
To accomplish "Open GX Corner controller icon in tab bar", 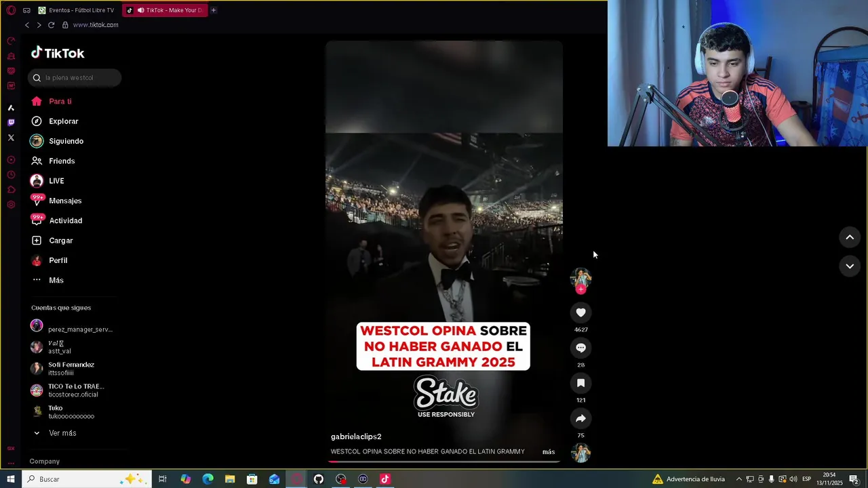I will point(26,10).
